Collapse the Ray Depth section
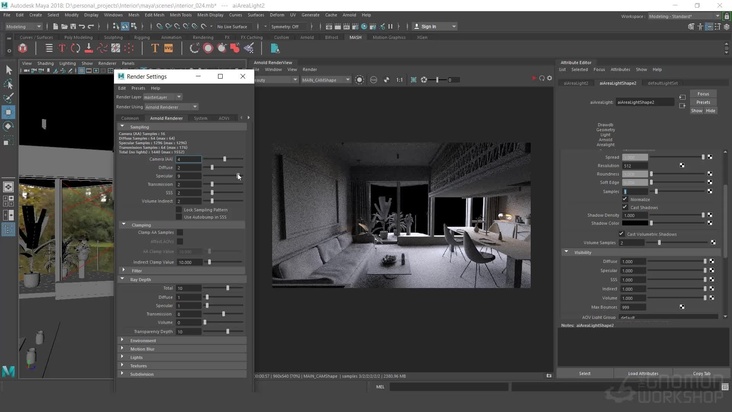 pyautogui.click(x=122, y=279)
